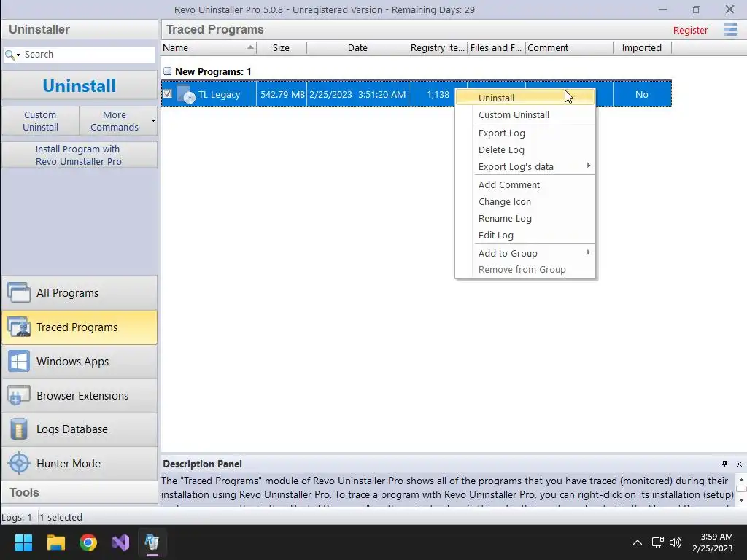Open the volume tray icon
Screen dimensions: 747x560
coord(676,542)
